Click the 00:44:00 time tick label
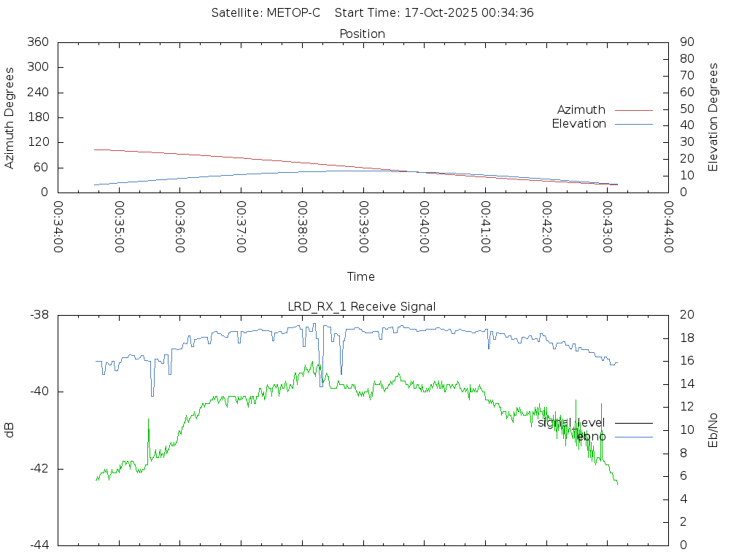The height and width of the screenshot is (560, 747). coord(667,227)
